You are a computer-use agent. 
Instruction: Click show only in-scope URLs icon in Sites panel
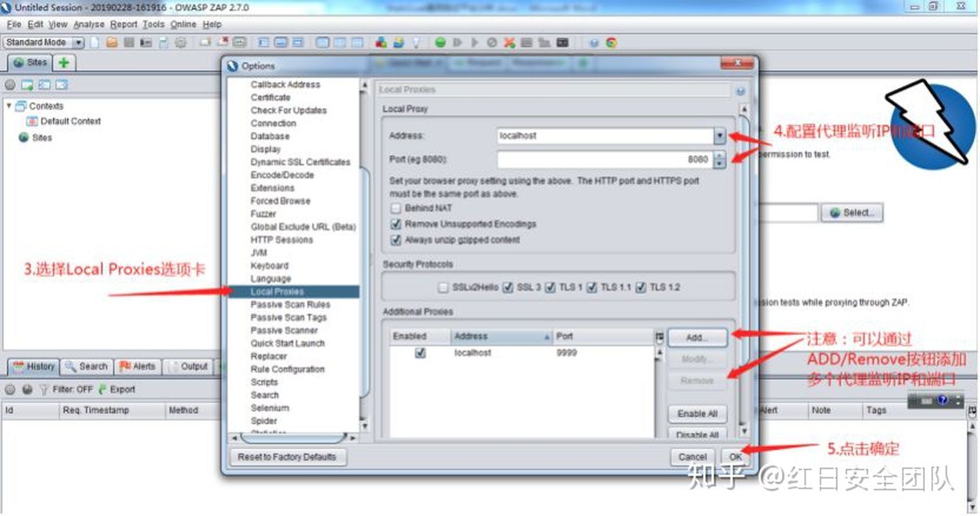10,85
